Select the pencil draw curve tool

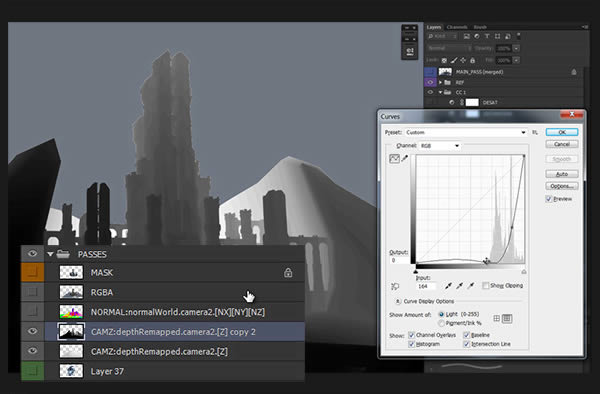[x=404, y=158]
